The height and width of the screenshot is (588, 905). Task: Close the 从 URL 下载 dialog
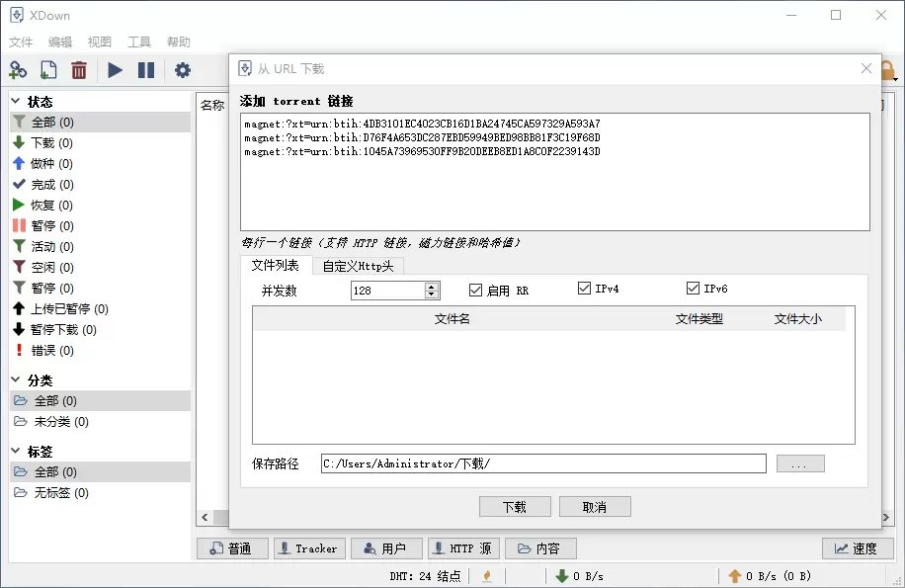coord(865,68)
